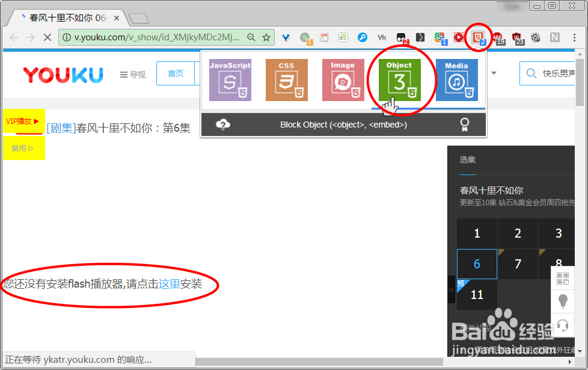588x370 pixels.
Task: Click the JavaScript block tile in popup
Action: click(x=230, y=80)
